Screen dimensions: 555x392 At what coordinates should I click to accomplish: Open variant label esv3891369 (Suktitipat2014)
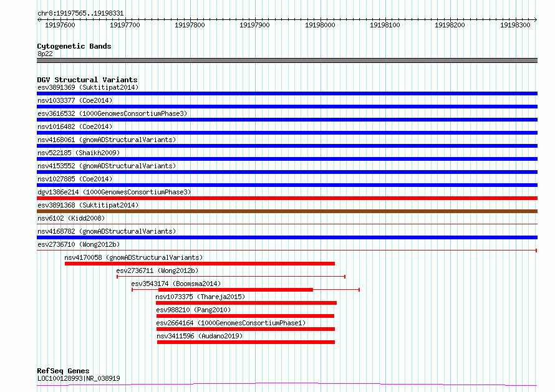tap(88, 87)
